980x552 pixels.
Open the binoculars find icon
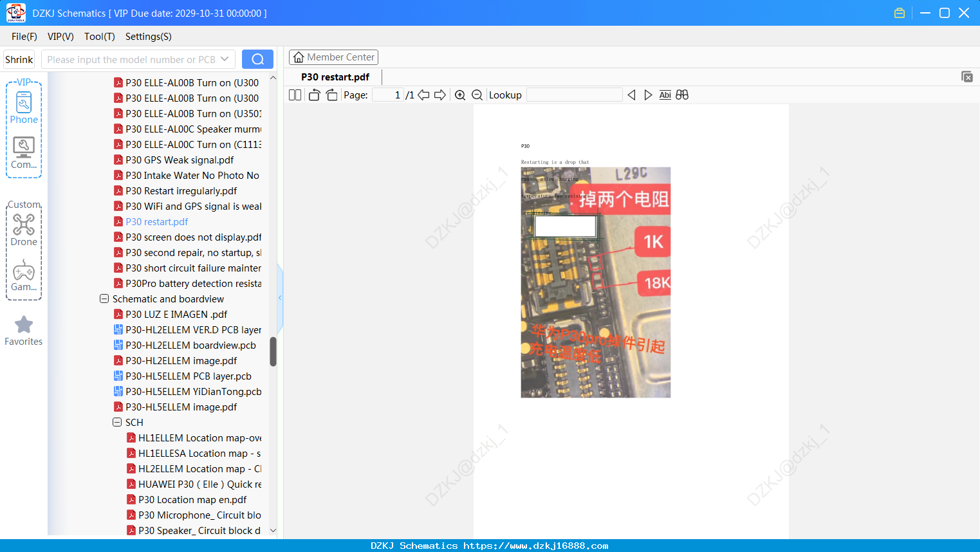(x=682, y=95)
